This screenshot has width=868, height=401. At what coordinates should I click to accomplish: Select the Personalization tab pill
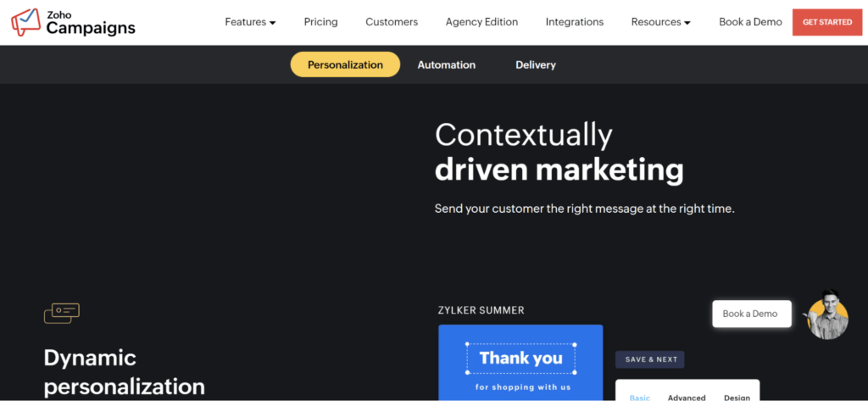click(x=346, y=64)
